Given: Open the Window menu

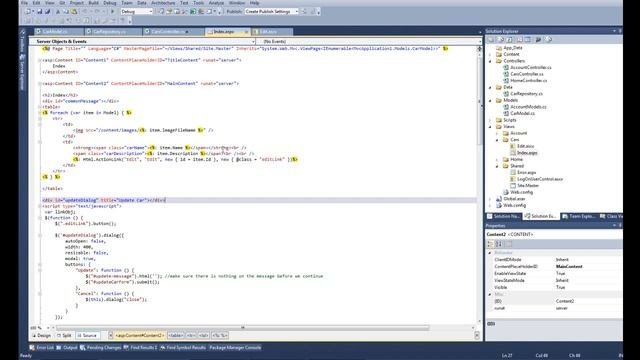Looking at the screenshot, I should pyautogui.click(x=237, y=3).
